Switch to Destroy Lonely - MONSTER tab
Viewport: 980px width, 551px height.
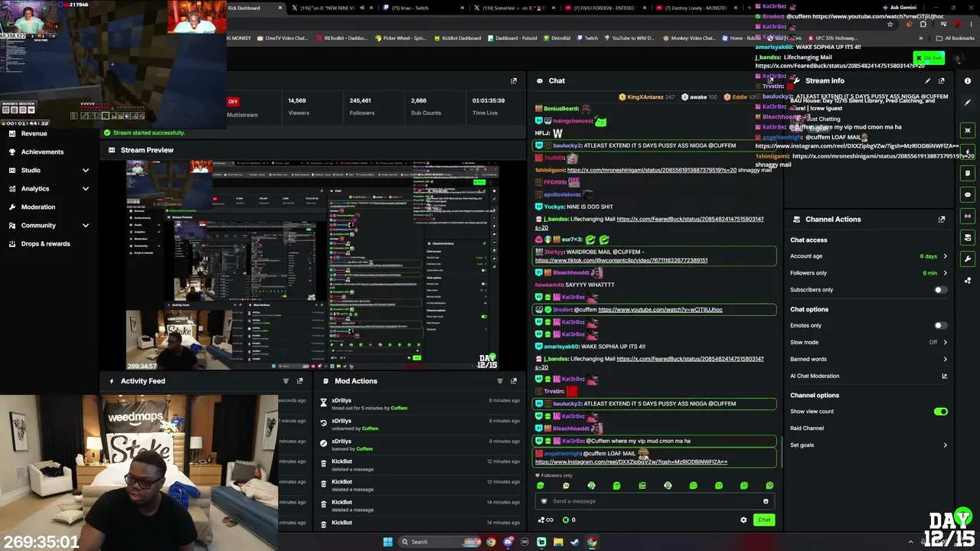tap(694, 8)
